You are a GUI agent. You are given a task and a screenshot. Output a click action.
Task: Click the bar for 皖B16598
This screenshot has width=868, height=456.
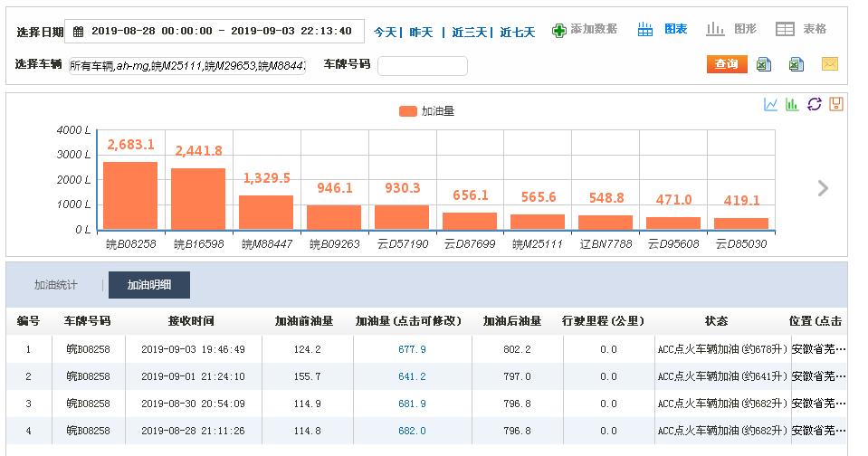point(198,199)
